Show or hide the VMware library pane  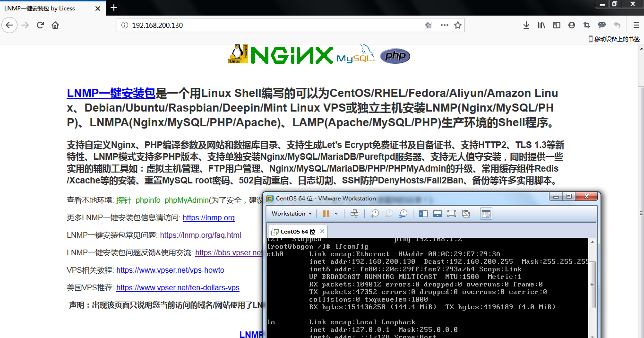tap(423, 214)
